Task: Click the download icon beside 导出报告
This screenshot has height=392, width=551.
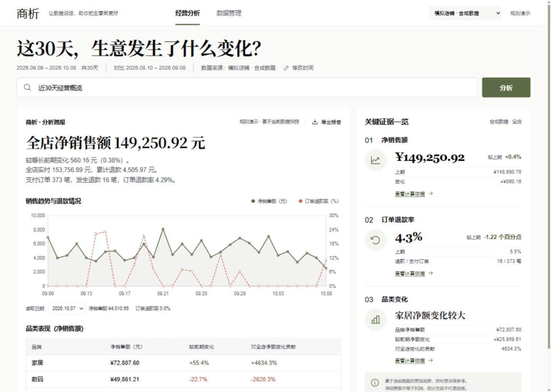Action: [x=315, y=122]
